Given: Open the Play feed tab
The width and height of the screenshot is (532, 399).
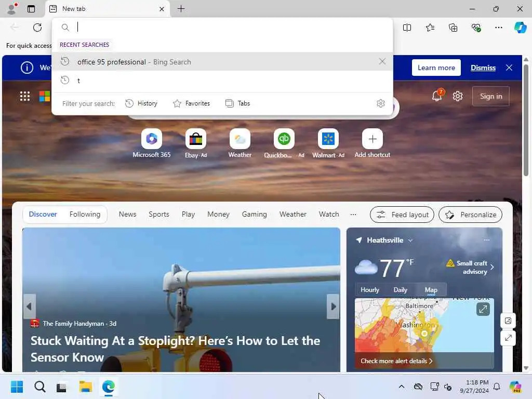Looking at the screenshot, I should (x=188, y=214).
